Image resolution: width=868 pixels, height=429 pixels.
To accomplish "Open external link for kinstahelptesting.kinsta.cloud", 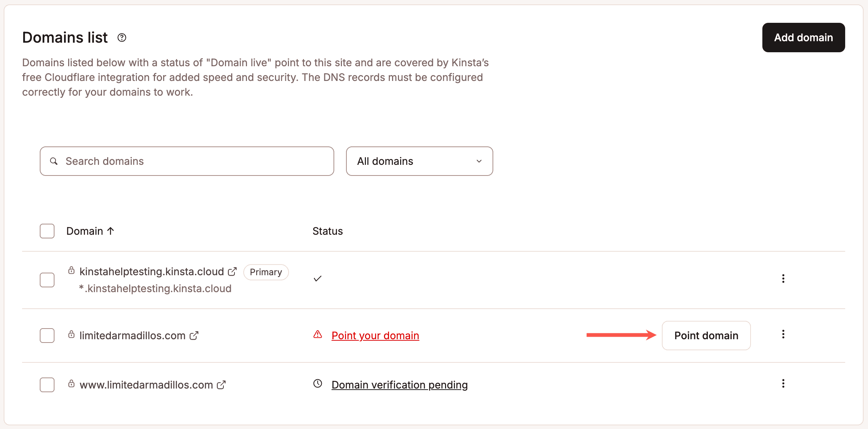I will pyautogui.click(x=232, y=272).
